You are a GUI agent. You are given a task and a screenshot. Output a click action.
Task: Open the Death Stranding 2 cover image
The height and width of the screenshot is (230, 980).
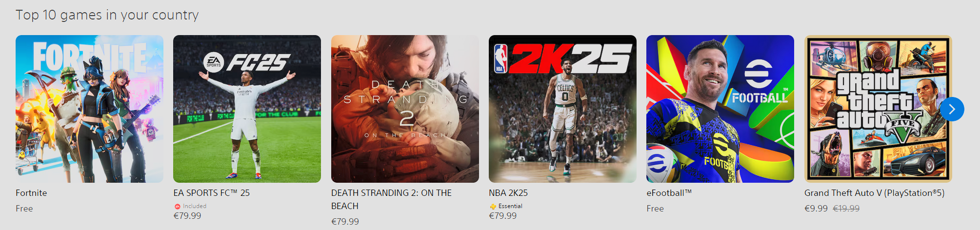pos(405,109)
